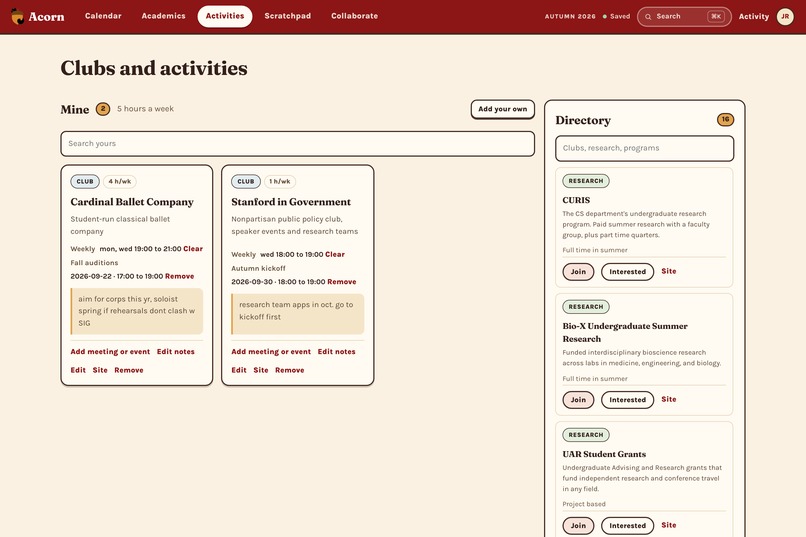The image size is (806, 537).
Task: Edit notes on Cardinal Ballet Company card
Action: pyautogui.click(x=175, y=351)
